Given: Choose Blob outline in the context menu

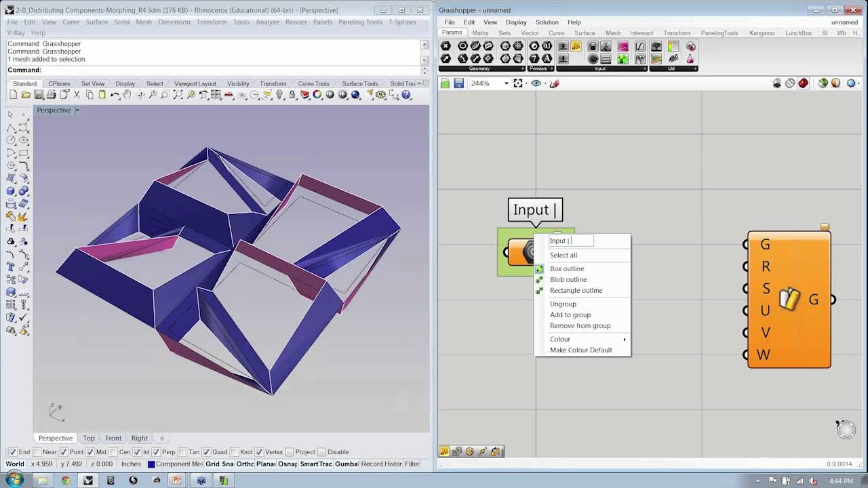Looking at the screenshot, I should tap(583, 279).
